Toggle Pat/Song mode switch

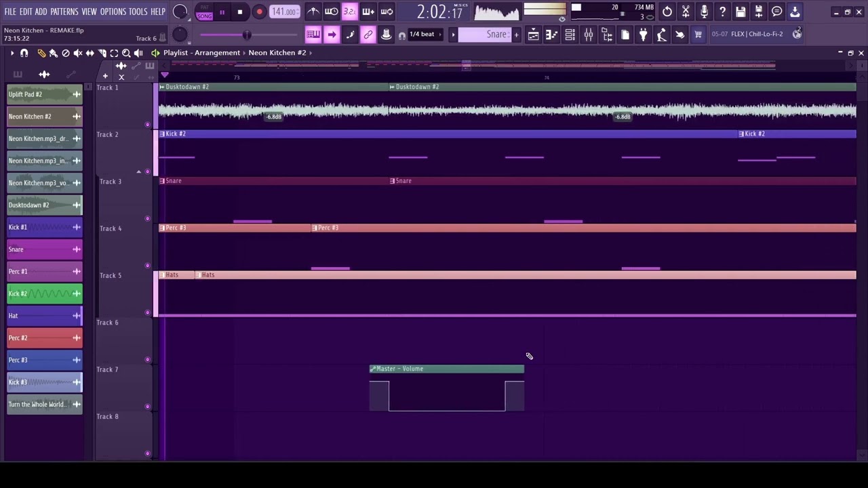(x=204, y=12)
